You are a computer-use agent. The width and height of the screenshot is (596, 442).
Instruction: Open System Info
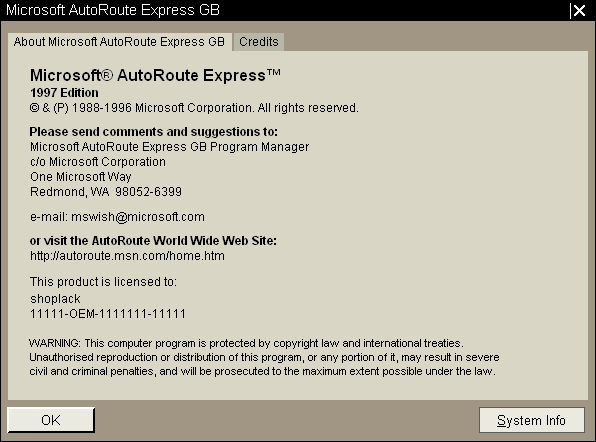tap(531, 420)
